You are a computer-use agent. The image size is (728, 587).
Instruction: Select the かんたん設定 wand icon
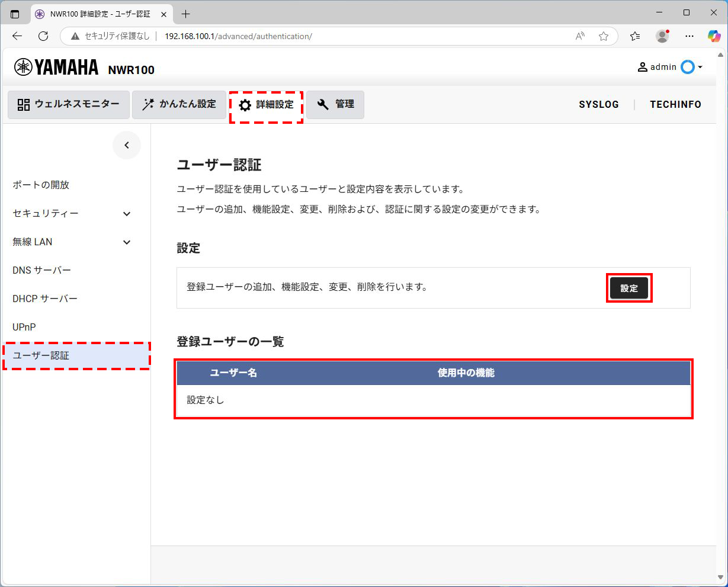coord(147,104)
